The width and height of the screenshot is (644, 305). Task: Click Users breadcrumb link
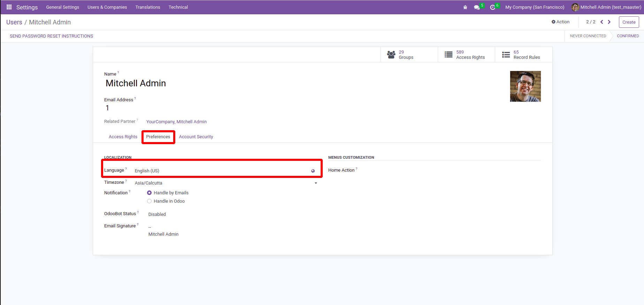[x=14, y=22]
